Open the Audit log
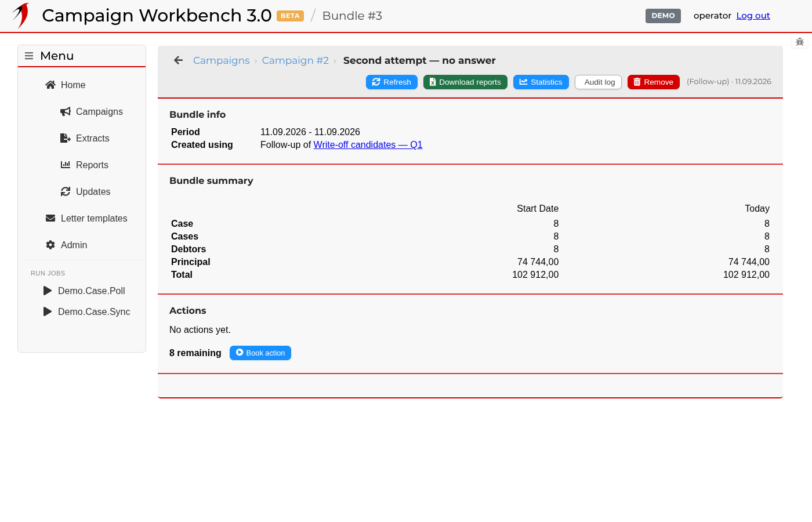This screenshot has height=522, width=812. coord(599,82)
